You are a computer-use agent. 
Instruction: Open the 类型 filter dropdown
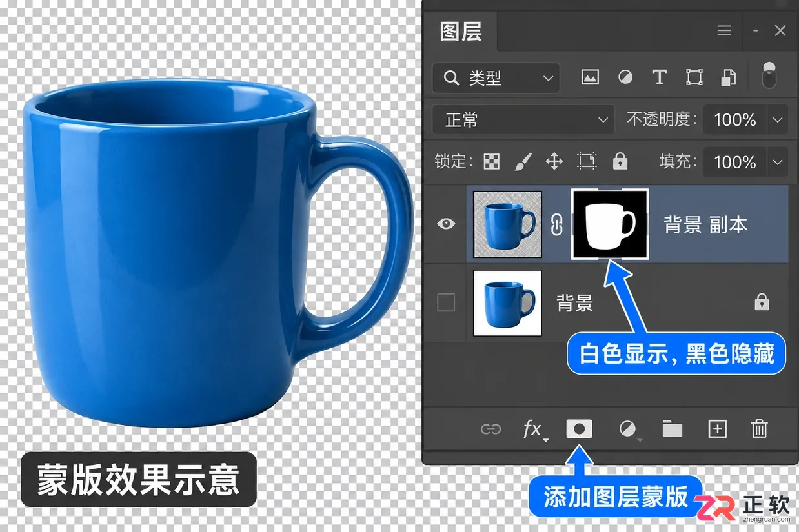tap(496, 79)
